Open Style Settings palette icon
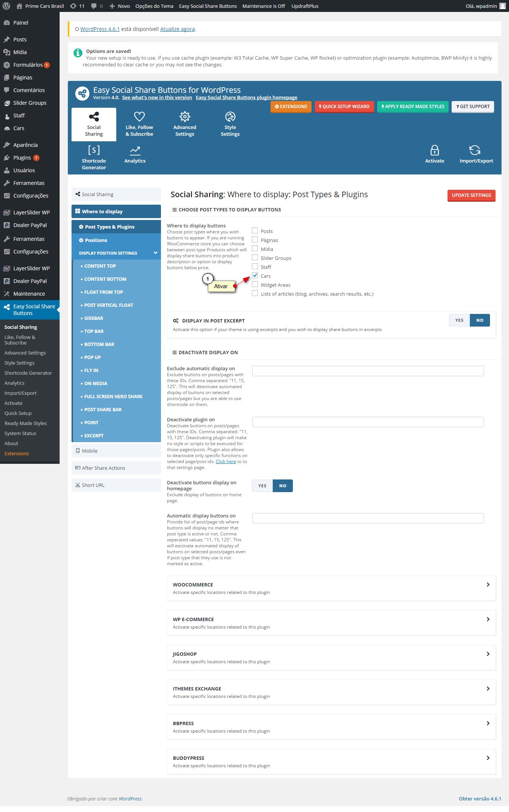The image size is (509, 812). [x=230, y=117]
